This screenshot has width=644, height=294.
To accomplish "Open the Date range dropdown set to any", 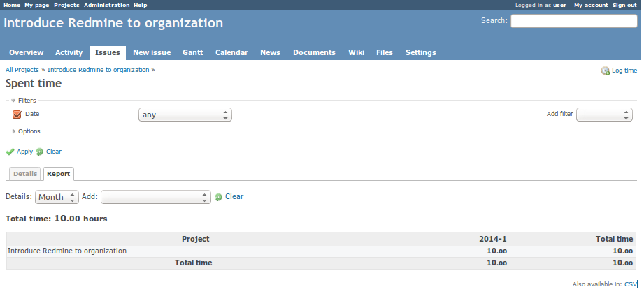I will coord(185,115).
